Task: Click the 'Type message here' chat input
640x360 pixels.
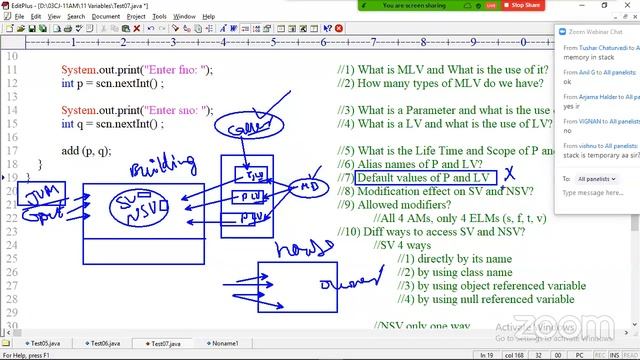Action: point(593,193)
